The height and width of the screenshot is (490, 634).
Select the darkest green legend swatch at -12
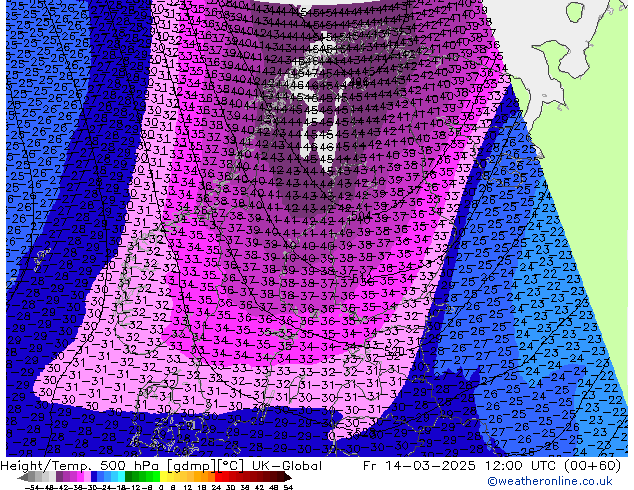tap(129, 477)
